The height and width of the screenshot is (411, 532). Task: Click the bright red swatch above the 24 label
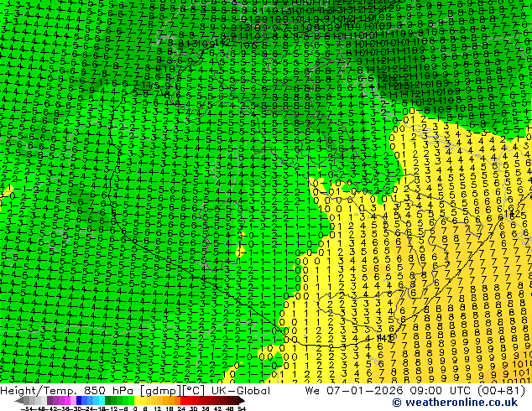183,400
